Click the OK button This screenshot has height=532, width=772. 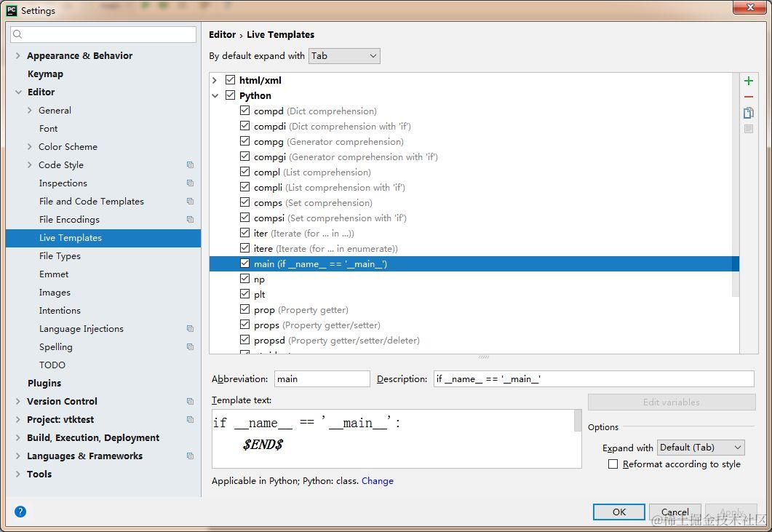coord(619,512)
